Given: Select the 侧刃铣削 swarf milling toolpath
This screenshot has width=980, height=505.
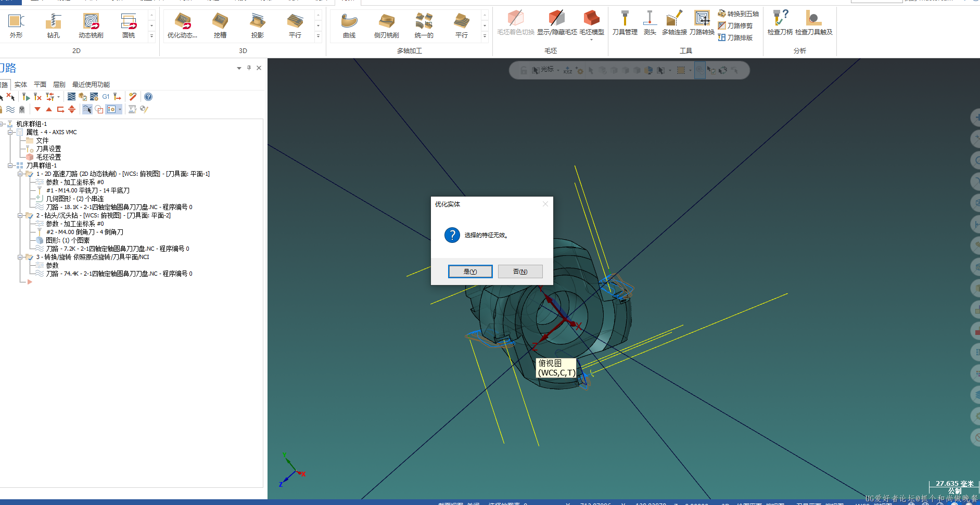Looking at the screenshot, I should point(387,25).
